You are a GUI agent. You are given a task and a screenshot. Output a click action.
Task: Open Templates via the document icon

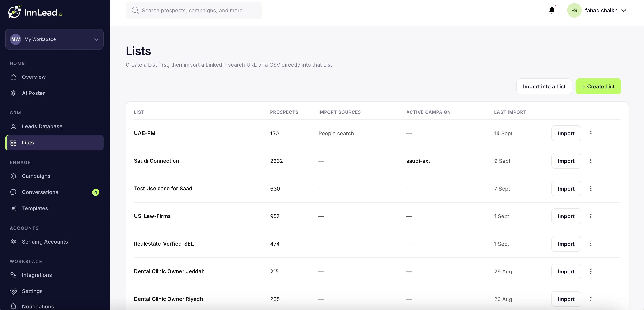13,208
